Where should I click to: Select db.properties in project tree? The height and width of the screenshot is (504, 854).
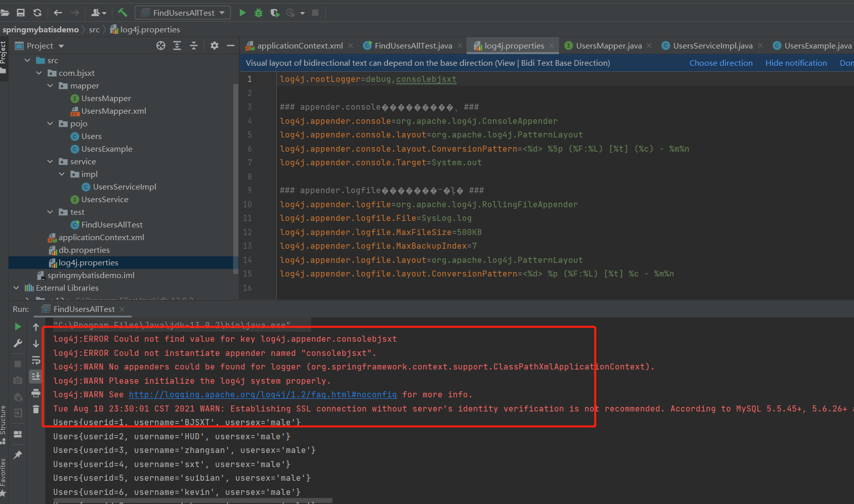(x=84, y=250)
